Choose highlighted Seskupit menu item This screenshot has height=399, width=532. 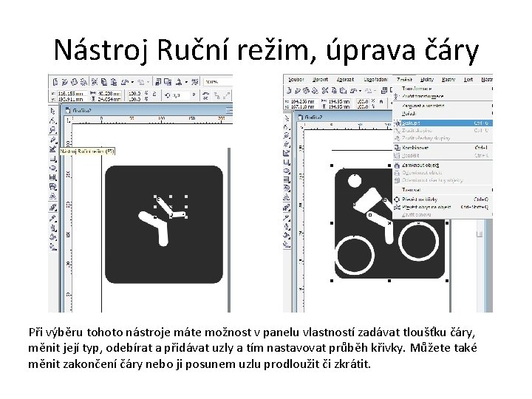point(443,123)
